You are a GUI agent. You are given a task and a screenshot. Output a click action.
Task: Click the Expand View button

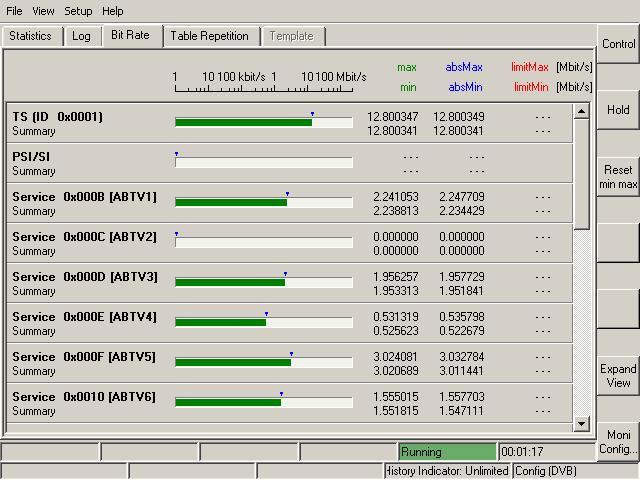tap(618, 376)
